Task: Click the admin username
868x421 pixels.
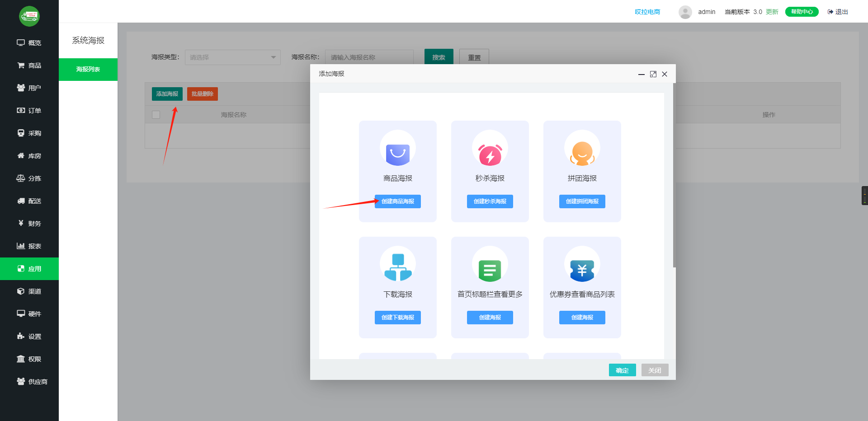Action: point(707,12)
